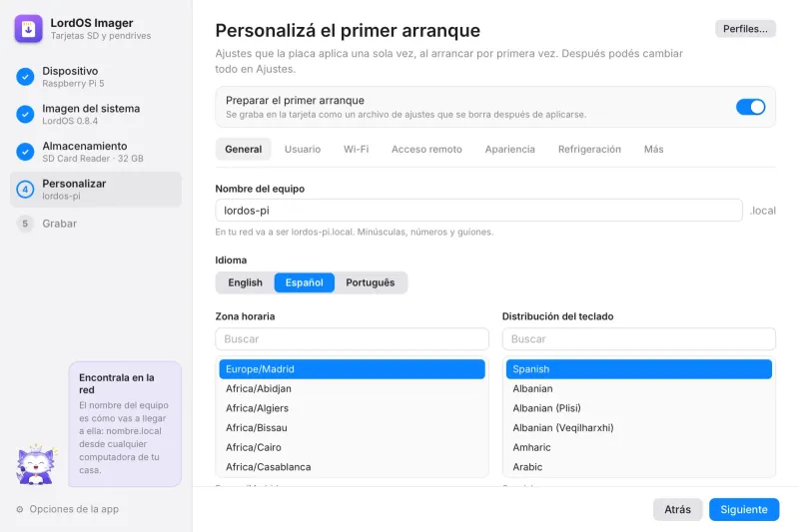Select English as the language
Viewport: 799px width, 532px height.
(x=245, y=282)
